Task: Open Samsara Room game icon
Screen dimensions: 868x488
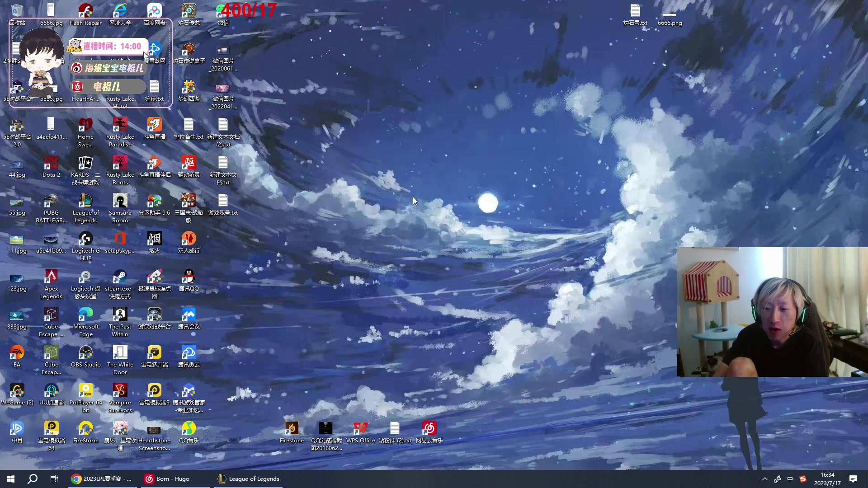Action: pos(120,208)
